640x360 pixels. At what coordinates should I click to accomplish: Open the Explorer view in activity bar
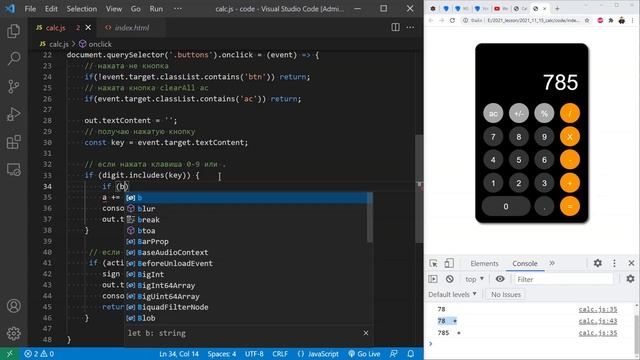pos(13,31)
